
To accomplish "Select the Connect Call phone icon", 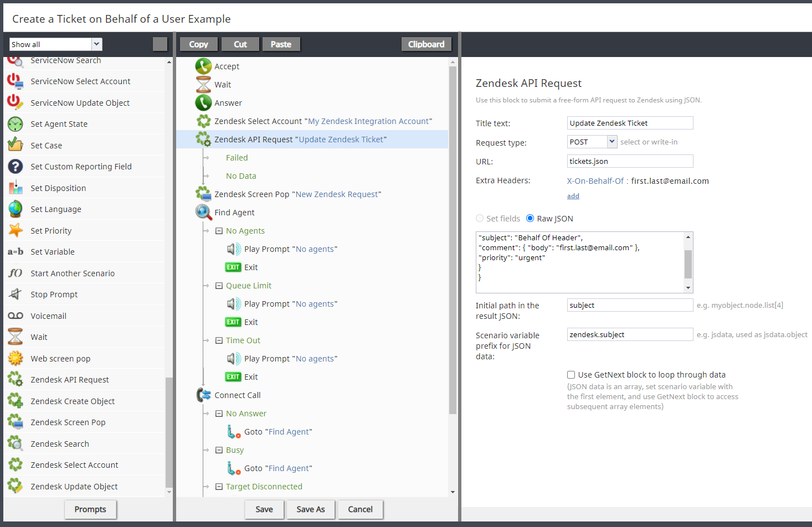I will point(203,395).
